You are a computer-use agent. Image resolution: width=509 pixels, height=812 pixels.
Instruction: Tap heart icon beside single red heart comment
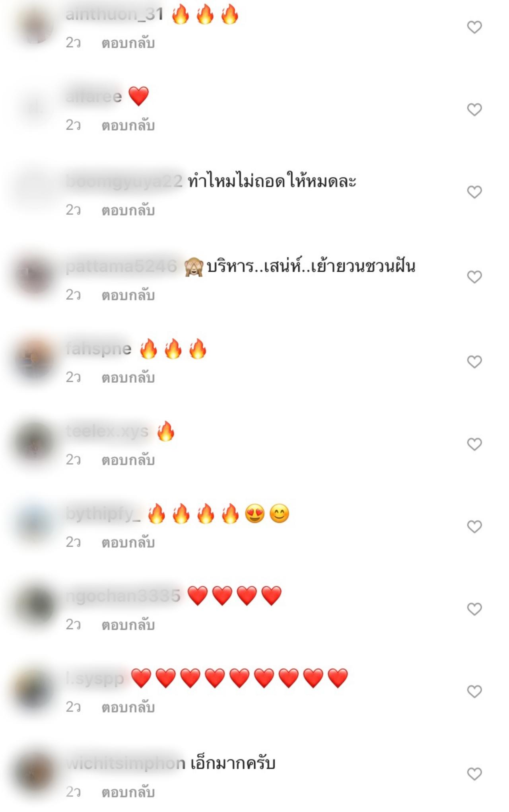474,109
